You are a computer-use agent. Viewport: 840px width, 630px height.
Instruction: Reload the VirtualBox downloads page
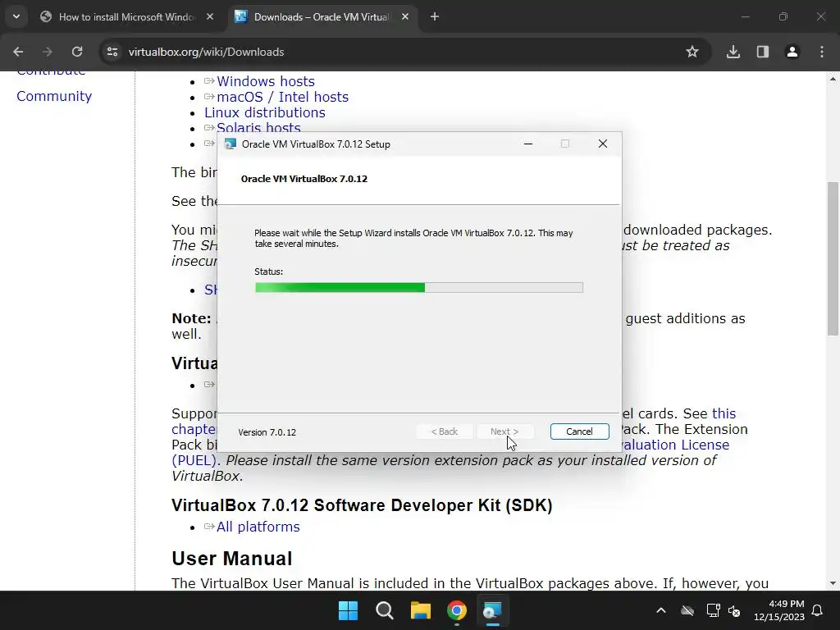[x=77, y=52]
